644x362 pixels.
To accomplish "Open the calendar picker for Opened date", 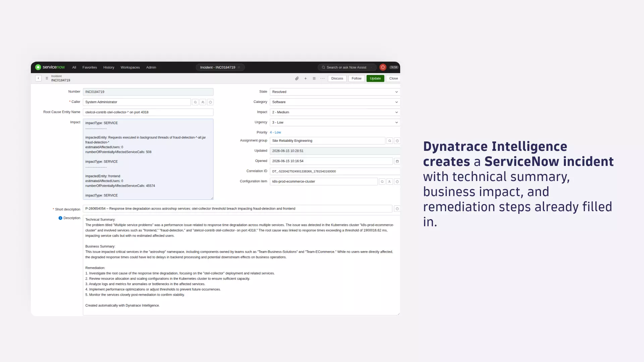I will pos(397,161).
